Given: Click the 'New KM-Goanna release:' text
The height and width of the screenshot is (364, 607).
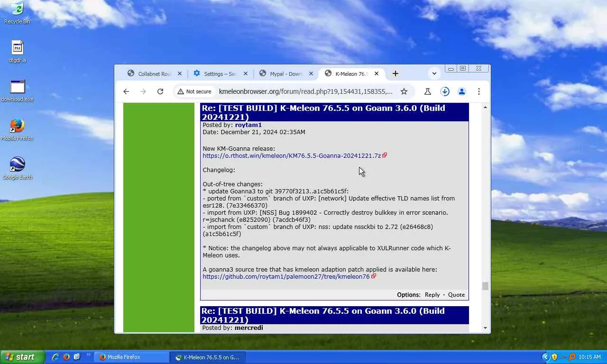Looking at the screenshot, I should 239,149.
